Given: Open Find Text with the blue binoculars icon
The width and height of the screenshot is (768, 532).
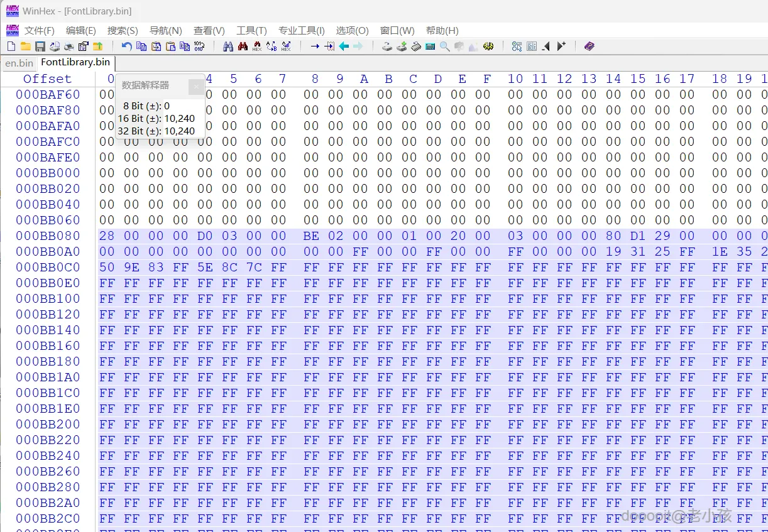Looking at the screenshot, I should tap(228, 46).
